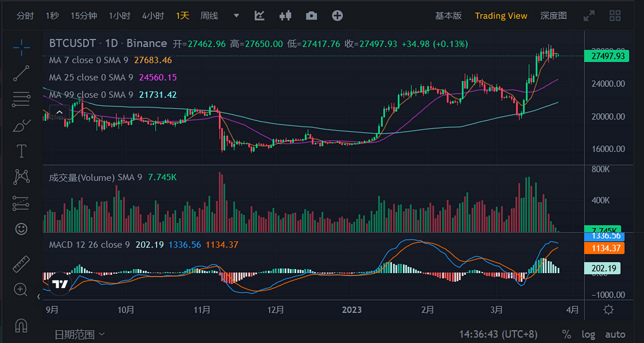This screenshot has height=343, width=644.
Task: Enable magnet snapping mode
Action: (x=21, y=326)
